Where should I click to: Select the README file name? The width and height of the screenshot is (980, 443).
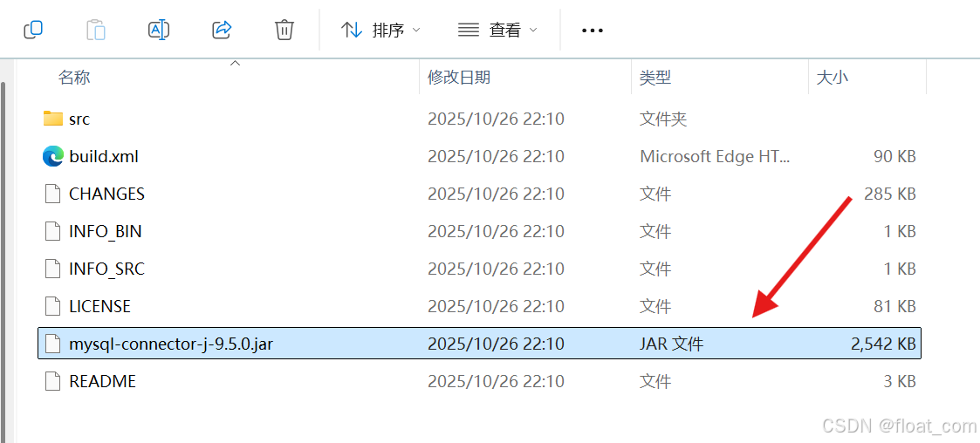102,381
